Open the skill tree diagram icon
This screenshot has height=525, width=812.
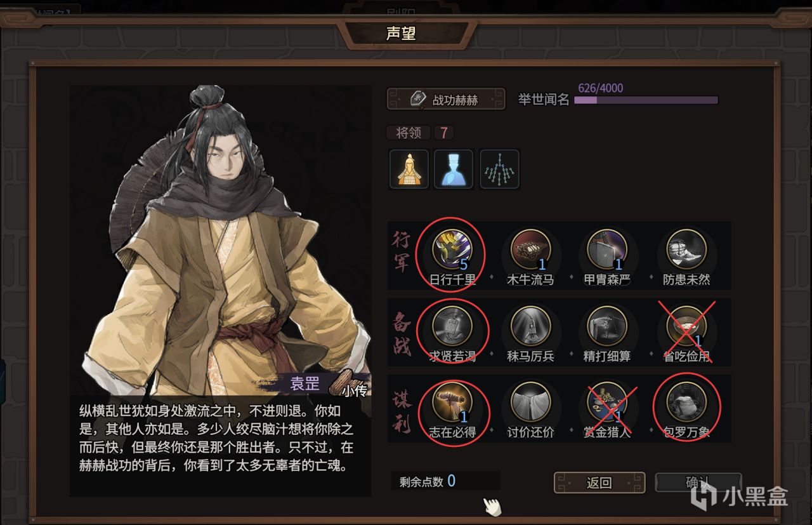(500, 169)
